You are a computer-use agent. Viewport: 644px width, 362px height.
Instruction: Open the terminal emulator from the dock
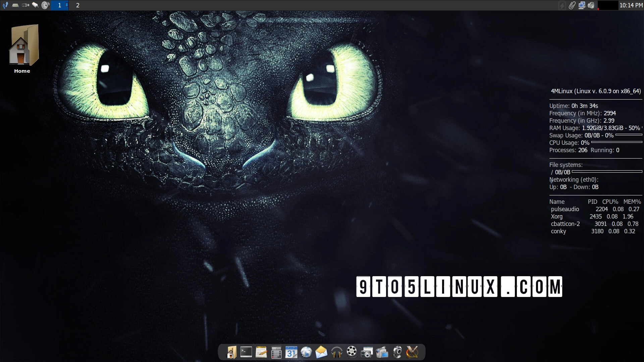(x=246, y=352)
